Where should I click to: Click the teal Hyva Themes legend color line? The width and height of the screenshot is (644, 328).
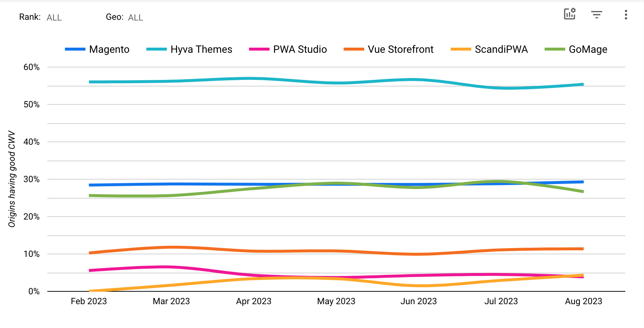click(x=157, y=49)
